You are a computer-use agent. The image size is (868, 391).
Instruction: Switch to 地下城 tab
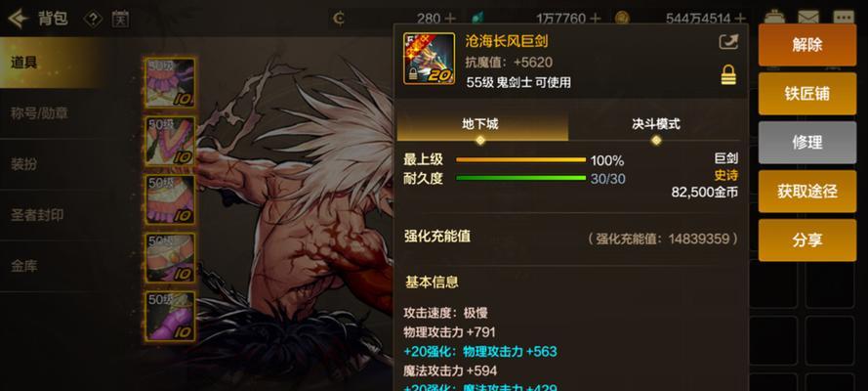click(x=482, y=124)
